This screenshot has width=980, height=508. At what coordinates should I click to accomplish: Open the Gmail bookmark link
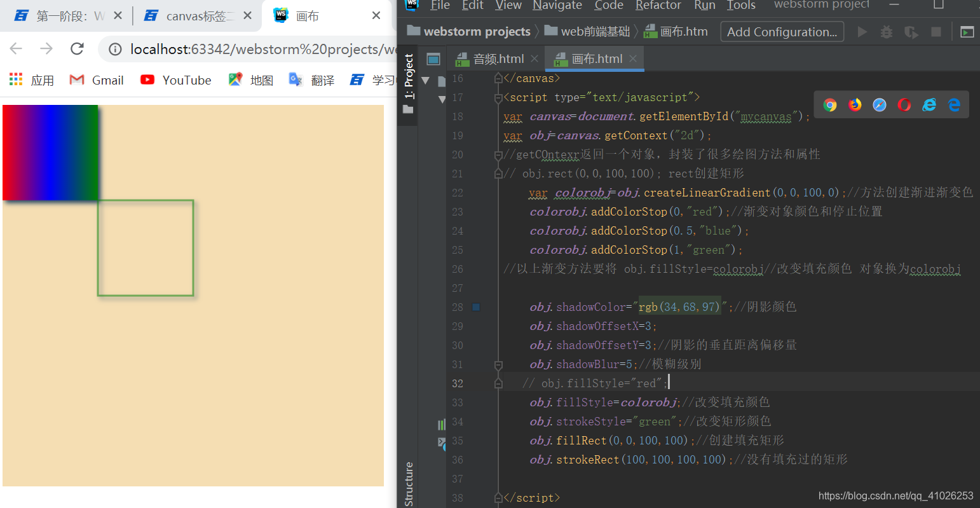click(x=95, y=80)
